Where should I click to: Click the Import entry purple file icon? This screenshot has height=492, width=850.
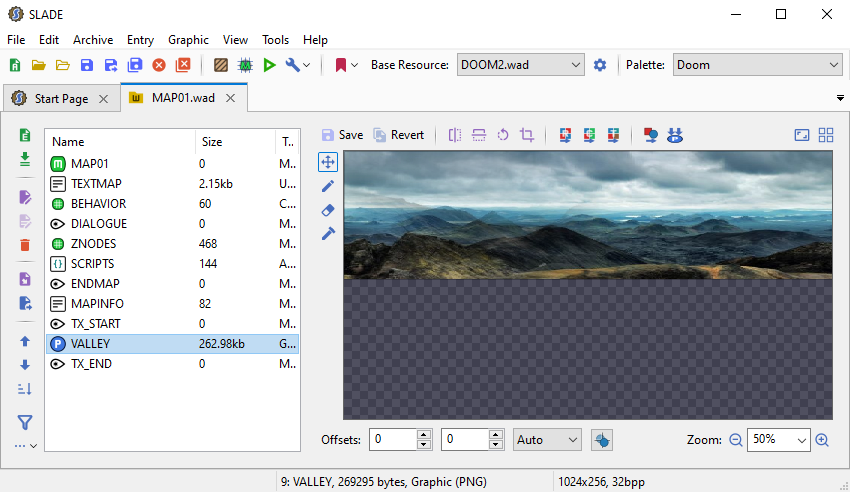[25, 279]
